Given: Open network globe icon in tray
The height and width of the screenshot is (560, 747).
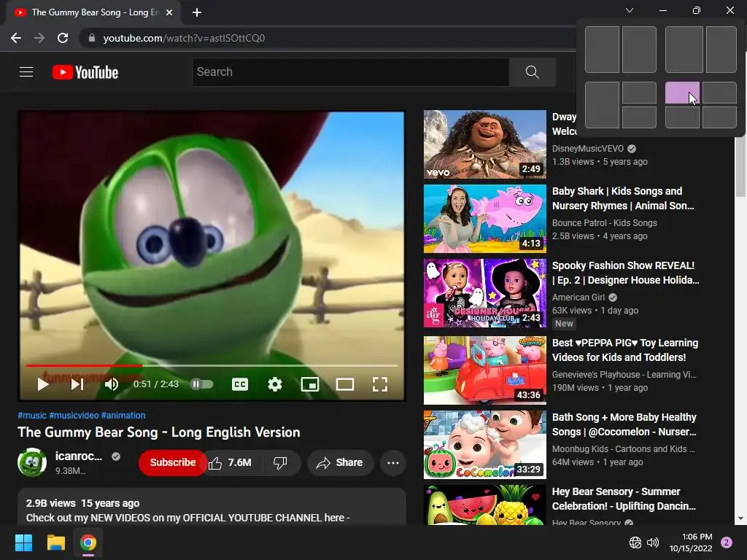Looking at the screenshot, I should [x=635, y=542].
